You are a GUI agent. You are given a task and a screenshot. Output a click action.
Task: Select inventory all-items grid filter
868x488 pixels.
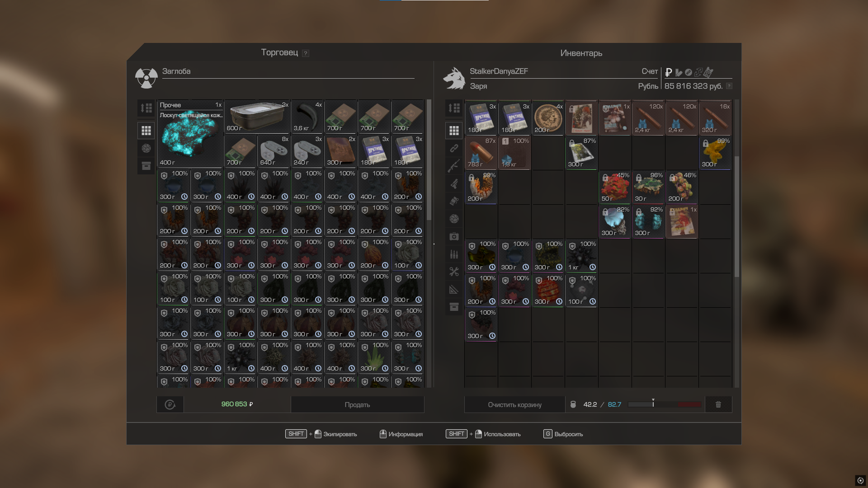pos(454,131)
